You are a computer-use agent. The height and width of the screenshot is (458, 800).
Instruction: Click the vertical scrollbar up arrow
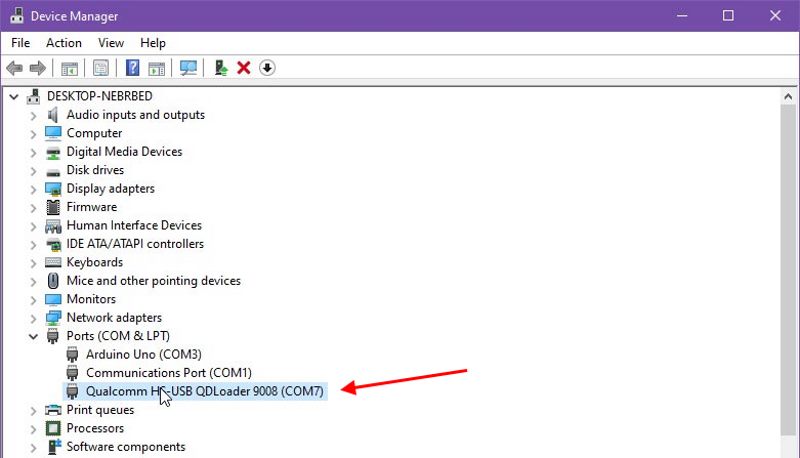[x=788, y=96]
